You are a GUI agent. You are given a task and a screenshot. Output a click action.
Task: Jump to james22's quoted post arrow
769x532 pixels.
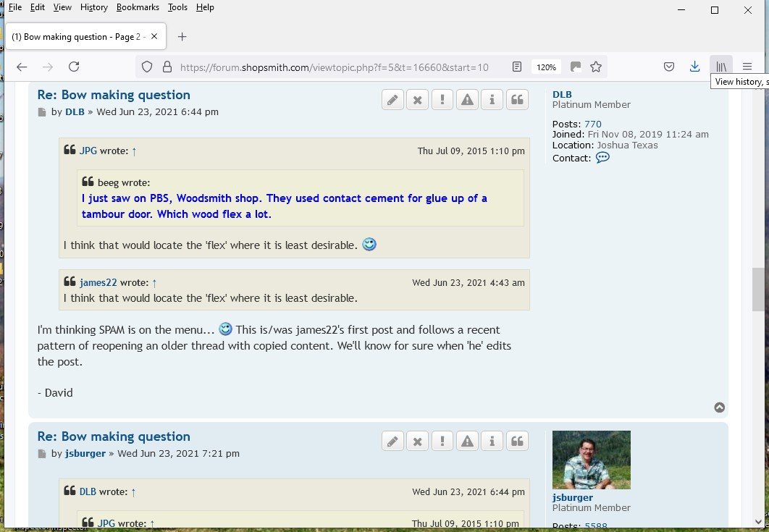(x=154, y=283)
